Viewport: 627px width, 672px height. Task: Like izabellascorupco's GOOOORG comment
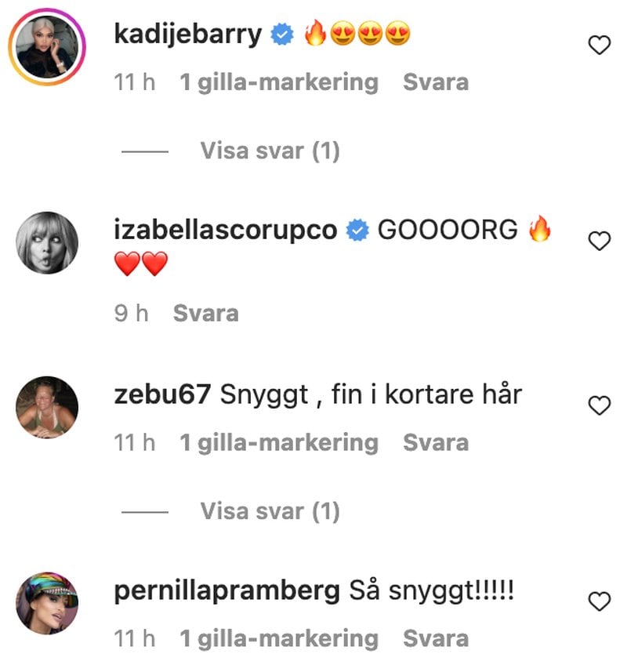599,241
